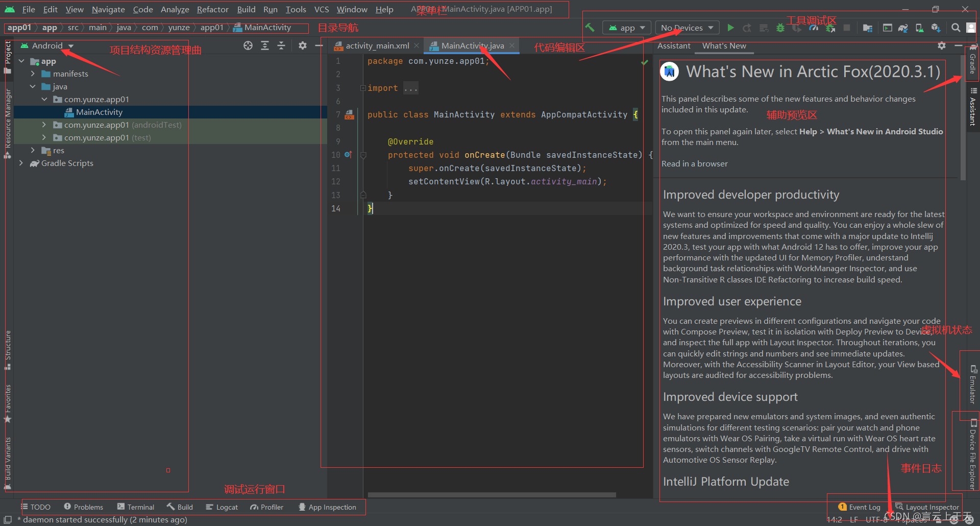Open the SDK Manager icon
Image resolution: width=980 pixels, height=526 pixels.
(936, 28)
